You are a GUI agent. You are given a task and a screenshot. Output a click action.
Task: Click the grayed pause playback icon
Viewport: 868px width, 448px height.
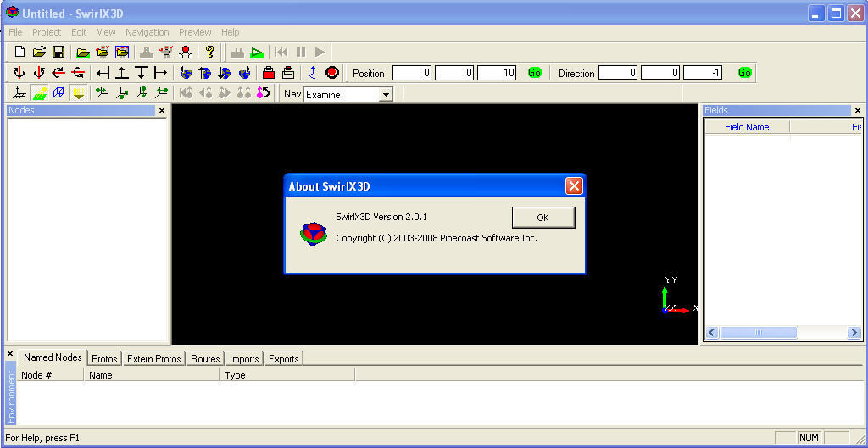[x=301, y=53]
